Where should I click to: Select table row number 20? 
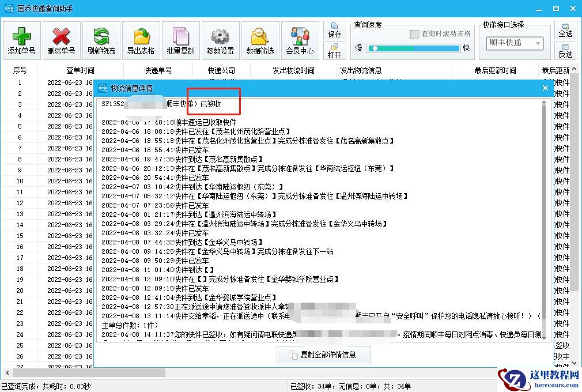(x=20, y=291)
